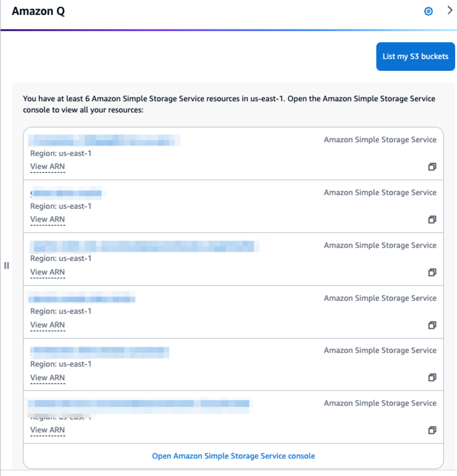
Task: Click 'Region: us-east-1' in the fifth bucket row
Action: coord(61,364)
